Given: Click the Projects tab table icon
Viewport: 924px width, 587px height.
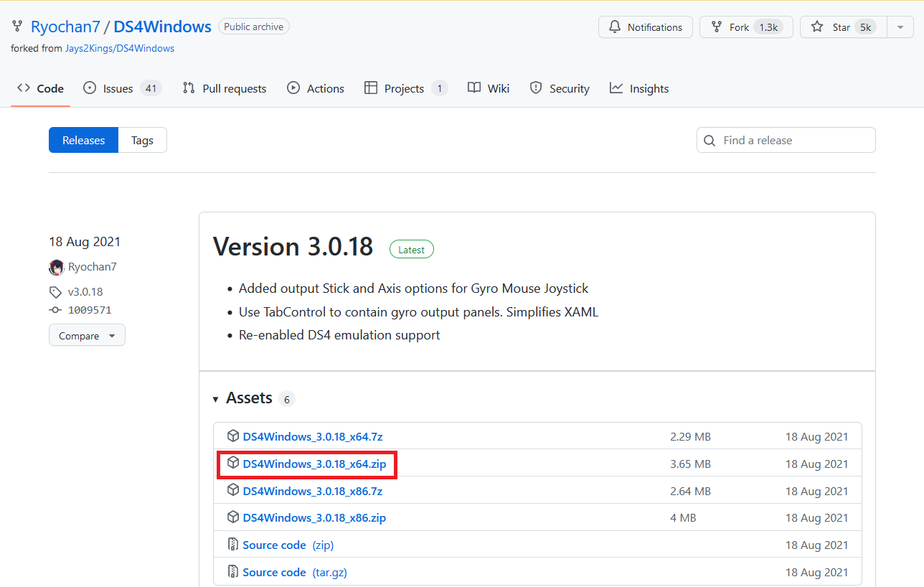Looking at the screenshot, I should 371,88.
